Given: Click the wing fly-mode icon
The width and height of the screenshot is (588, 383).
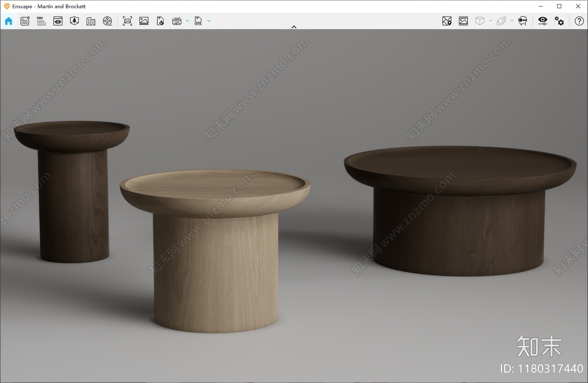Looking at the screenshot, I should tap(501, 21).
